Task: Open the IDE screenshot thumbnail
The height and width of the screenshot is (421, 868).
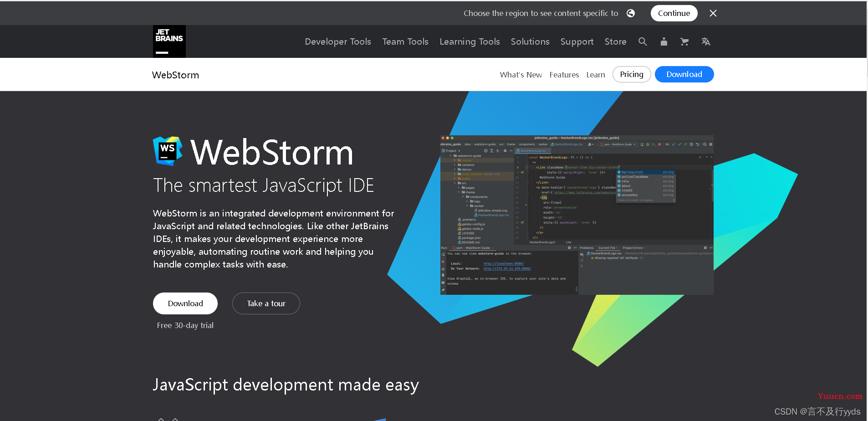Action: 577,215
